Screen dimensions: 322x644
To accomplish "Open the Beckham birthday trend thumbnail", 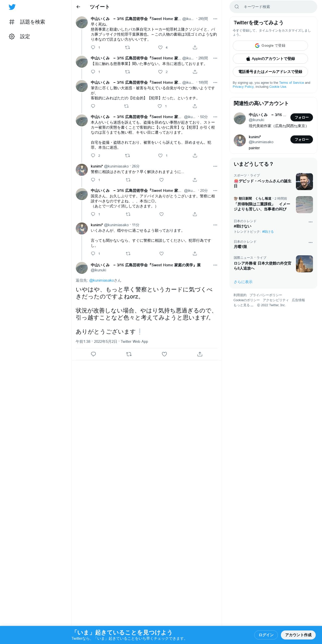I will click(304, 182).
